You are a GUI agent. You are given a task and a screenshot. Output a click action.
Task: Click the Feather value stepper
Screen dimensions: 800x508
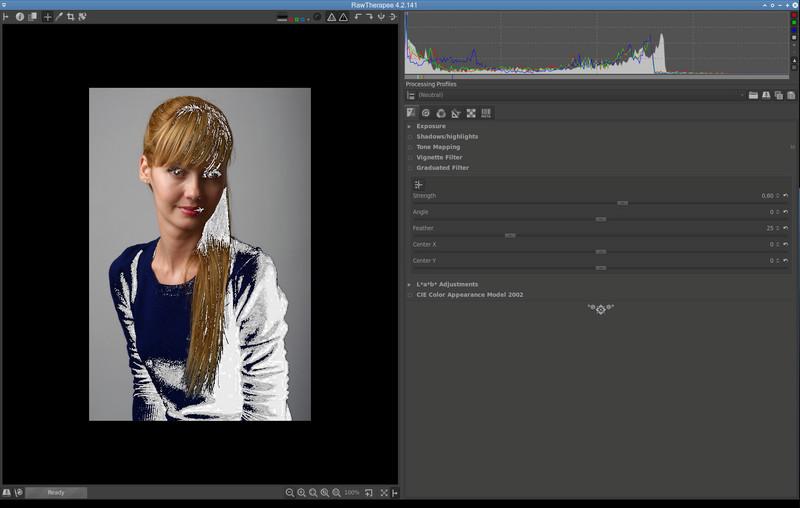[778, 228]
